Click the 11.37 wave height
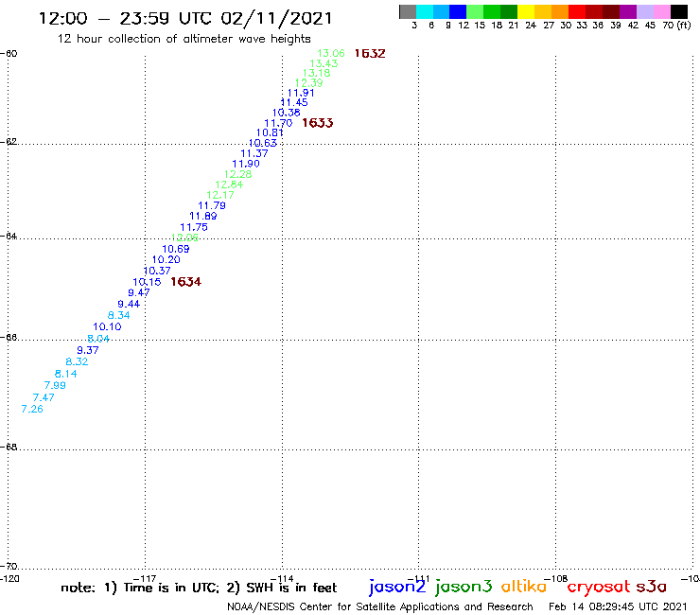700x615 pixels. (254, 153)
